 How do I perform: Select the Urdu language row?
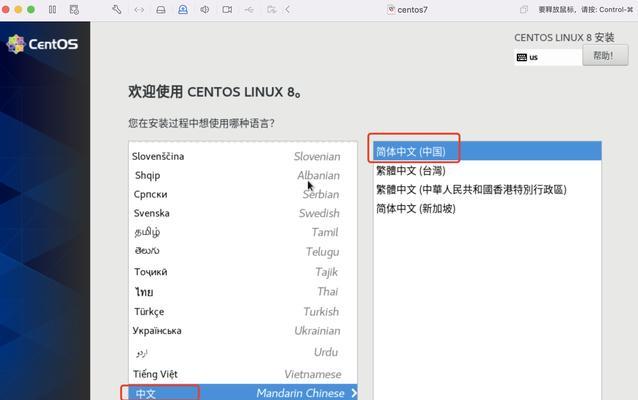243,352
